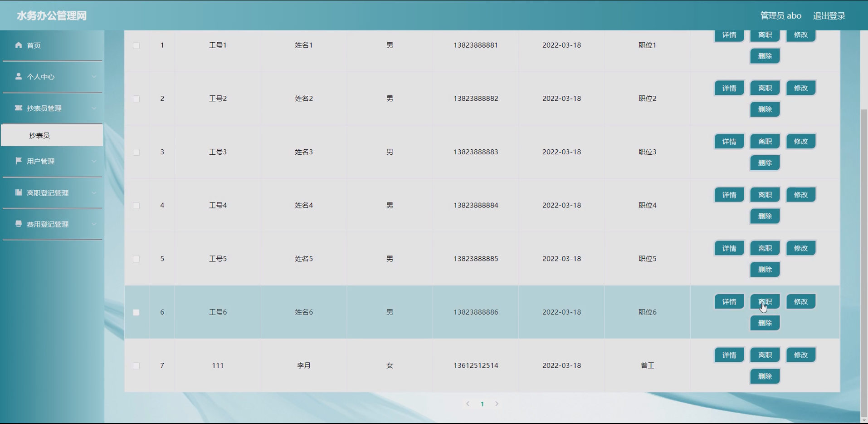
Task: Click 修改 for 李月
Action: coord(801,355)
